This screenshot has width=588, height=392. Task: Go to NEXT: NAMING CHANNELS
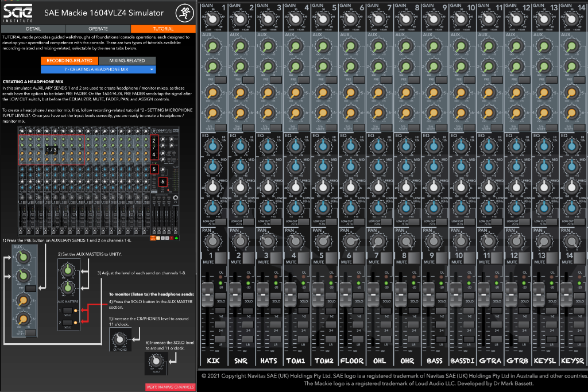click(170, 387)
